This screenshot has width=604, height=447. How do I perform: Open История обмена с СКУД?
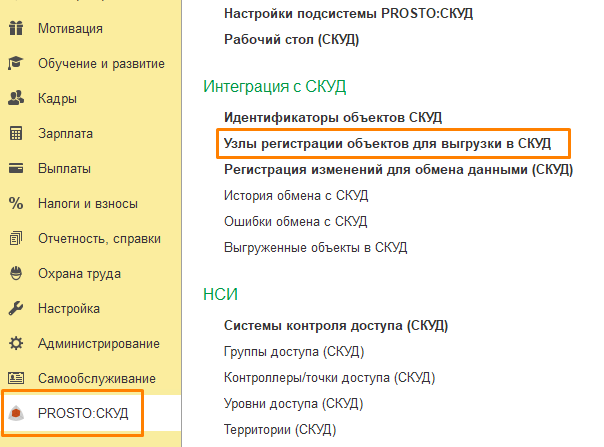coord(296,195)
